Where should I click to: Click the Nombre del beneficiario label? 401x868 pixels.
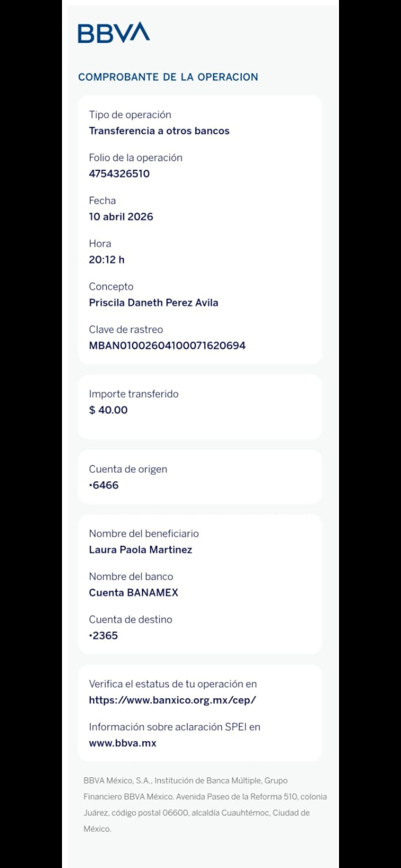(144, 533)
